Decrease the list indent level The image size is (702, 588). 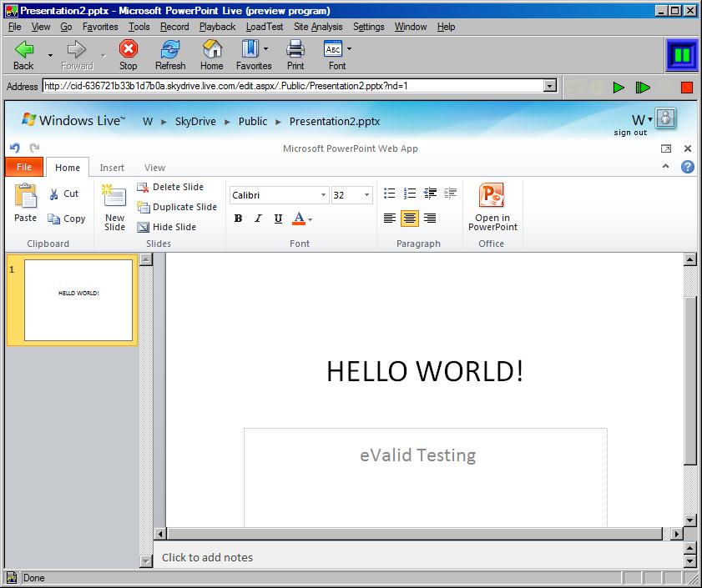(x=430, y=193)
